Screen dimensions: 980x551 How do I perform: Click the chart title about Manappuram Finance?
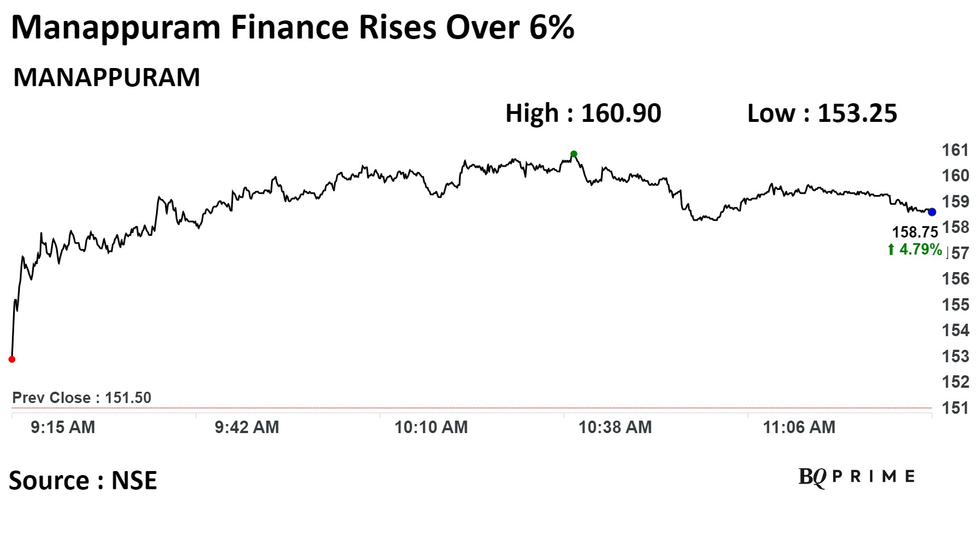click(293, 27)
